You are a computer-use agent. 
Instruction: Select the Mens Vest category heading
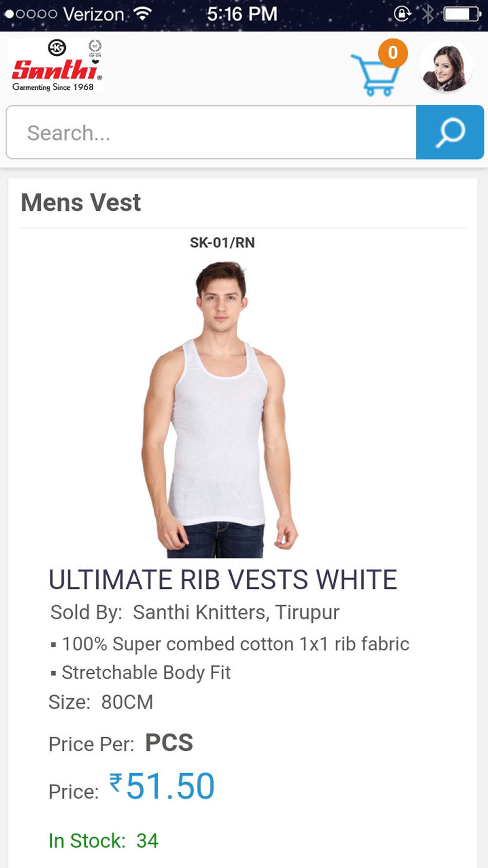click(x=81, y=203)
